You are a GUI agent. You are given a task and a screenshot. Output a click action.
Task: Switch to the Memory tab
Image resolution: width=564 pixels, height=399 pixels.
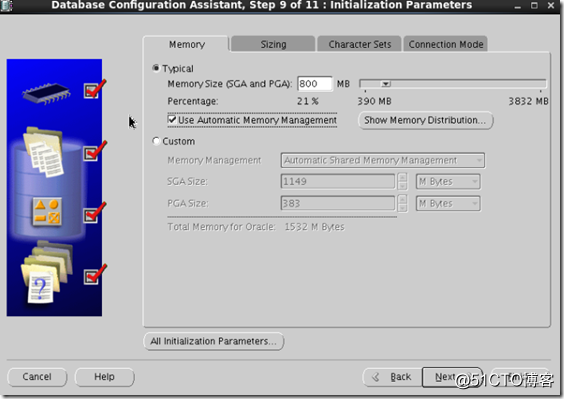pyautogui.click(x=186, y=44)
